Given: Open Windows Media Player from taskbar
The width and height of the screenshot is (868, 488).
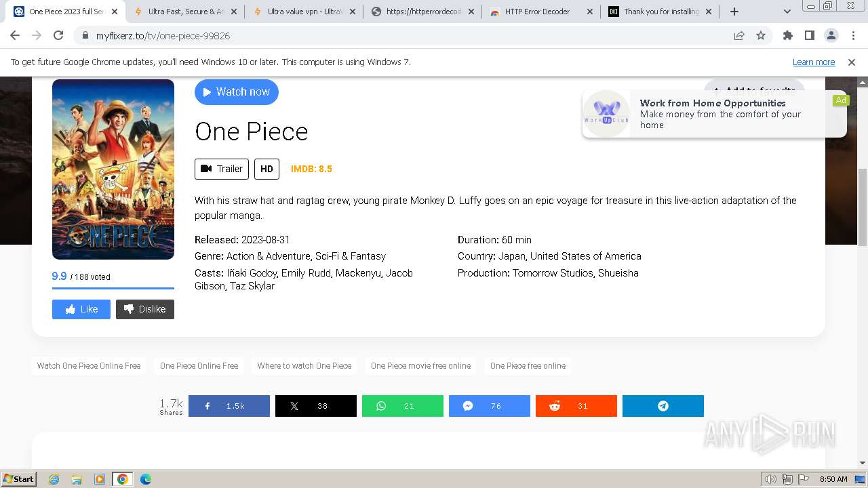Looking at the screenshot, I should click(100, 479).
